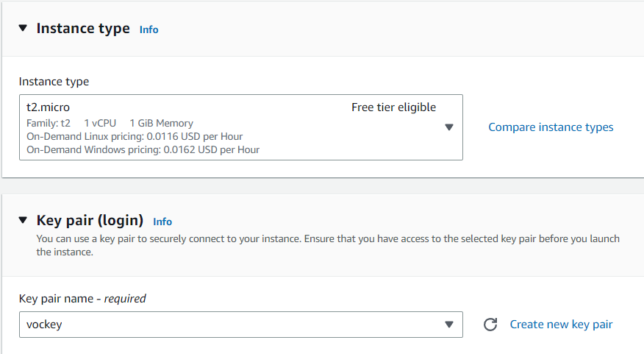Click the Key pair (login) section heading

[x=90, y=220]
